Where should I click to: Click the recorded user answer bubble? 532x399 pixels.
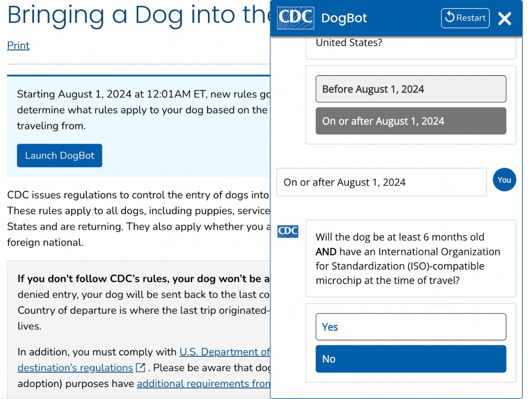pos(381,182)
